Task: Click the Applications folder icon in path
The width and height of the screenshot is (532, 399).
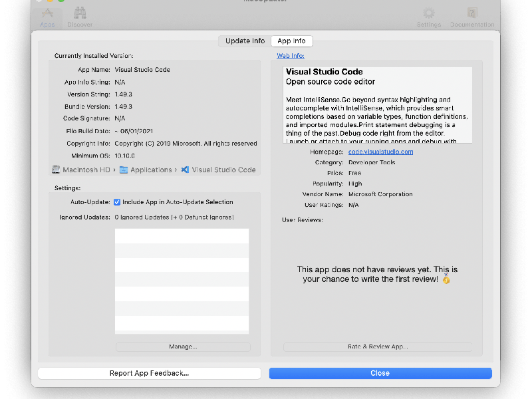Action: pyautogui.click(x=124, y=170)
